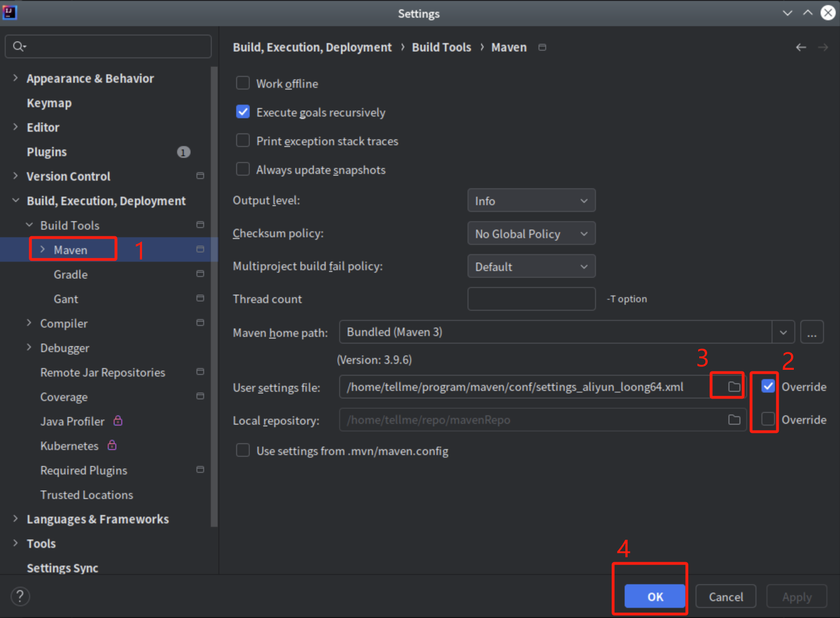Click the project icon in breadcrumb after Maven

click(542, 47)
